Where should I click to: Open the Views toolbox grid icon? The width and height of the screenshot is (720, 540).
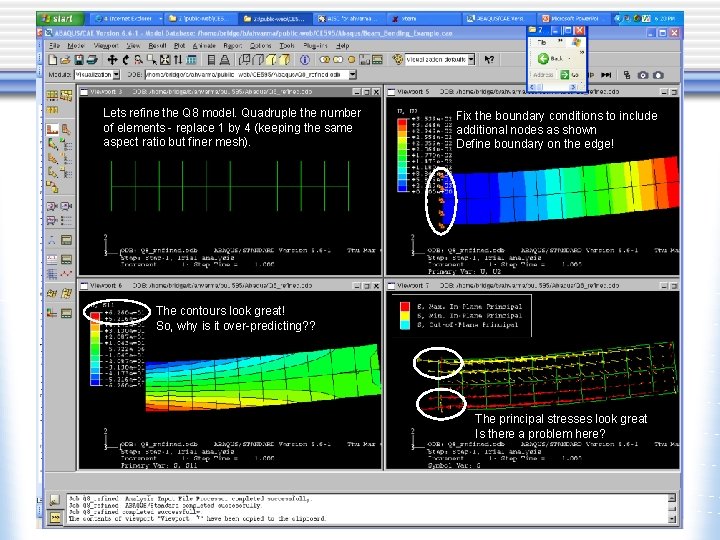(191, 59)
